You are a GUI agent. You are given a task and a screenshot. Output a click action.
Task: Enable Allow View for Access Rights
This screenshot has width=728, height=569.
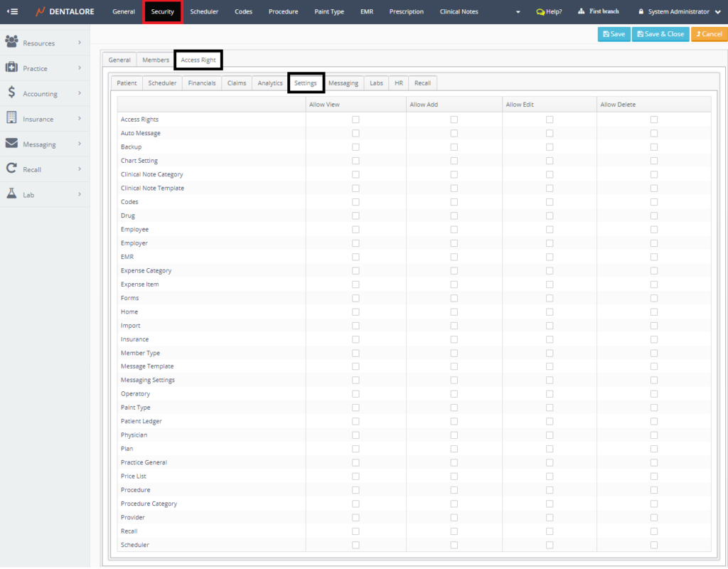click(x=355, y=119)
